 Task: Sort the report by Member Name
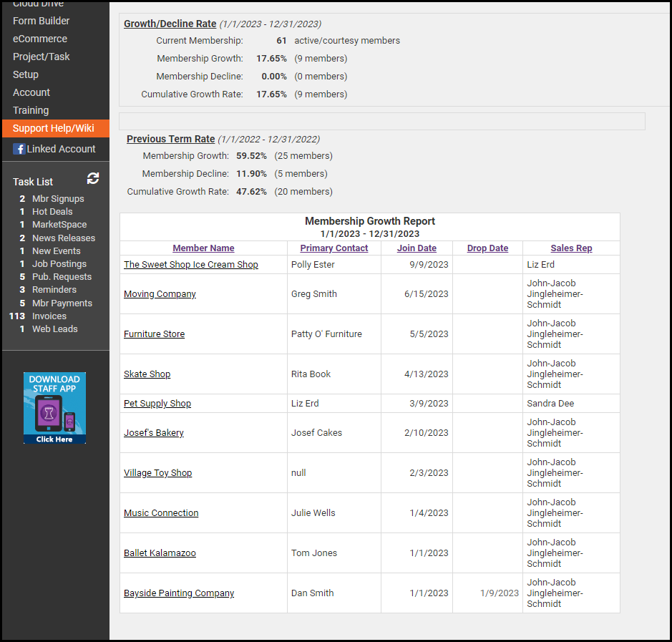point(203,248)
